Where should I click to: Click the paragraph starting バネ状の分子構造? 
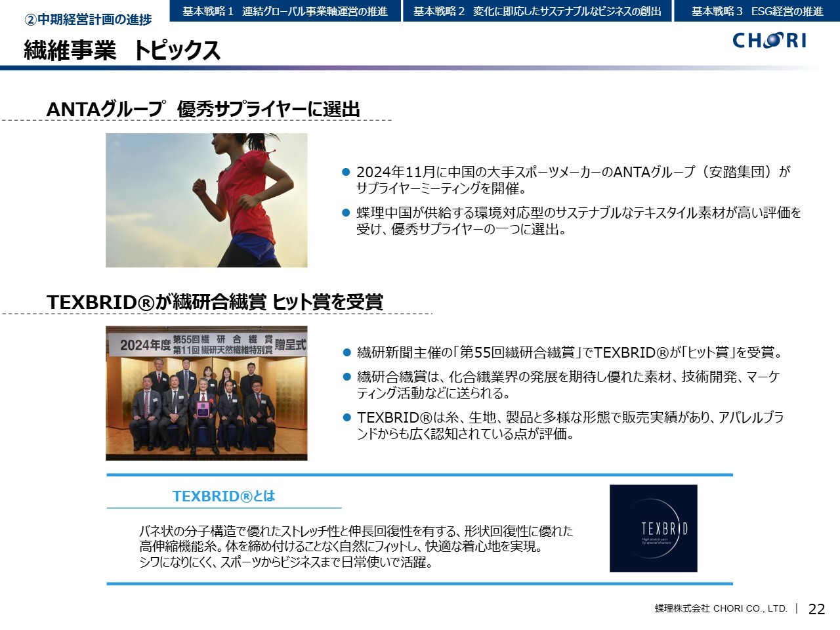(356, 546)
